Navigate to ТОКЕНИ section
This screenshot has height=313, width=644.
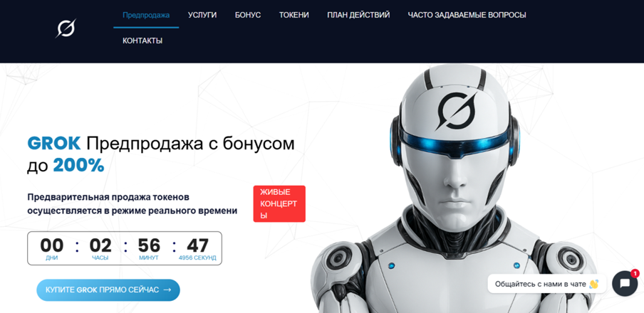pos(294,15)
